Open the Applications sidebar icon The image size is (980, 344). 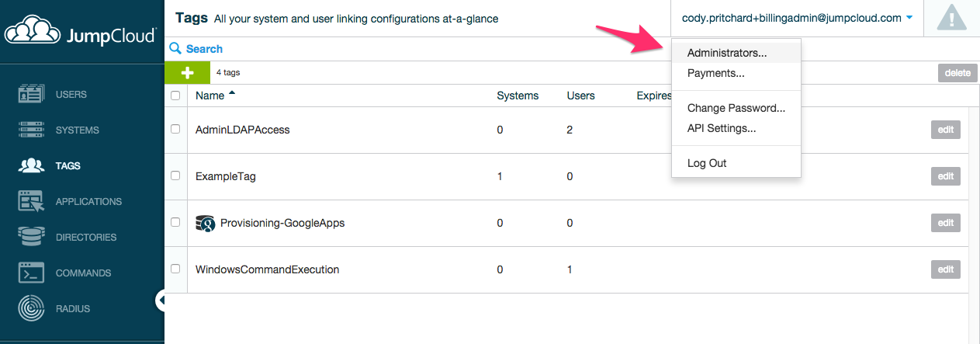tap(30, 202)
